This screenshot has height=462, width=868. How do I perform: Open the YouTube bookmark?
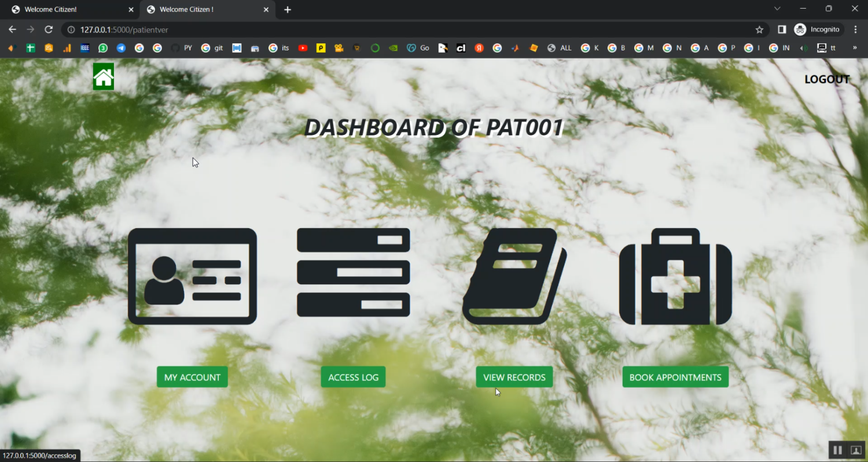[303, 48]
